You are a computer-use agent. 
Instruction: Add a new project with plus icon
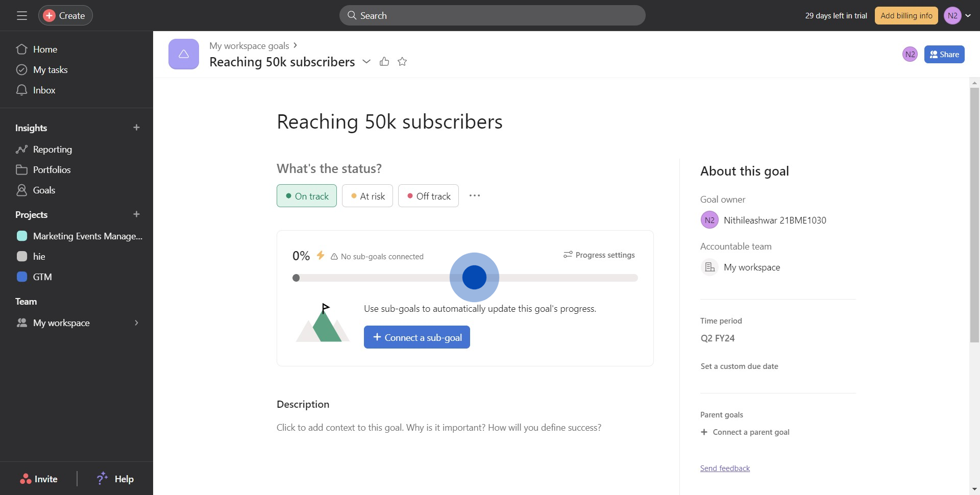click(136, 214)
